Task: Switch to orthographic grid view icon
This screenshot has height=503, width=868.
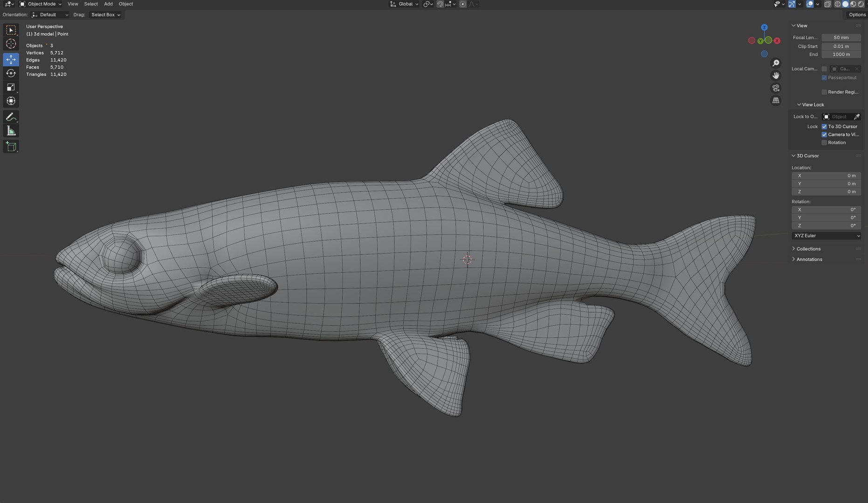Action: pos(776,100)
